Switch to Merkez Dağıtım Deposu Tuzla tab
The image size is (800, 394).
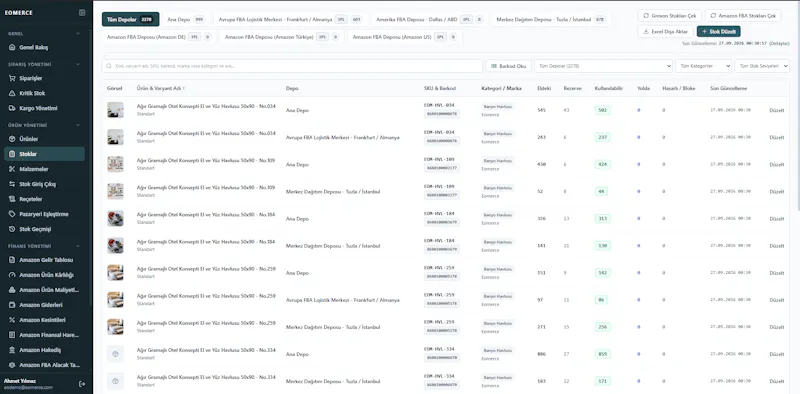pos(551,19)
